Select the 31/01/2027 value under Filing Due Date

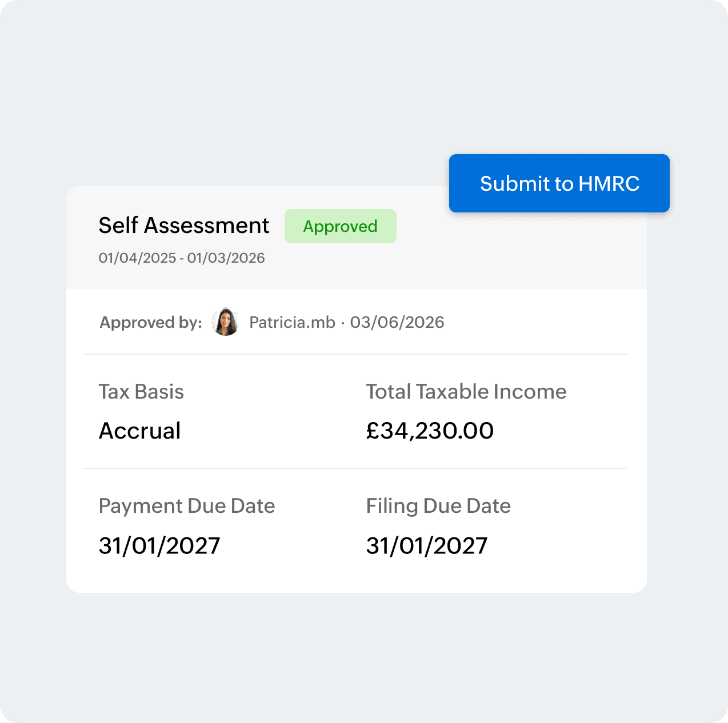(x=427, y=545)
